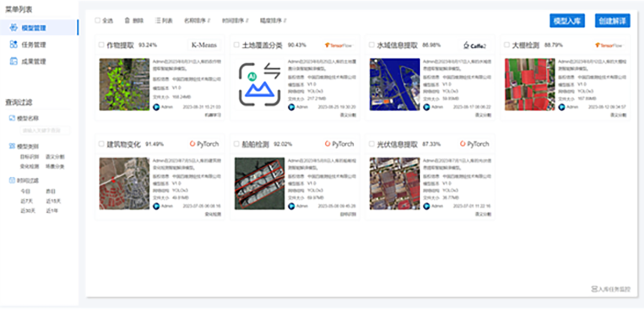
Task: Filter by 今日 time range
Action: (x=25, y=191)
